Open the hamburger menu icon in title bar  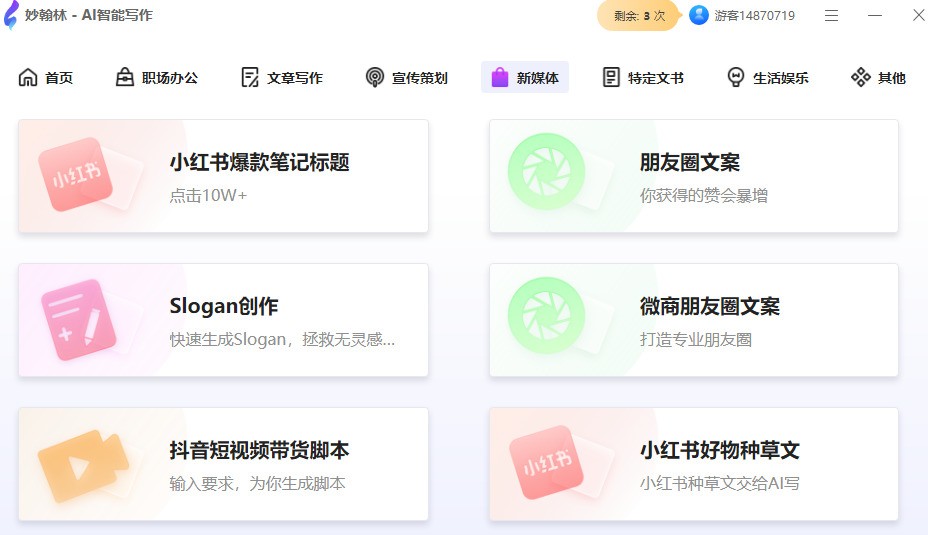[832, 15]
